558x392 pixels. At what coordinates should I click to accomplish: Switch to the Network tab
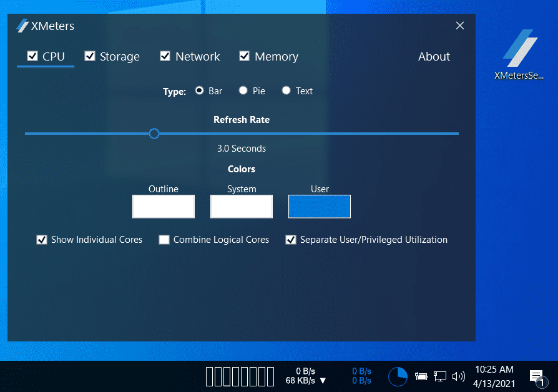click(197, 57)
